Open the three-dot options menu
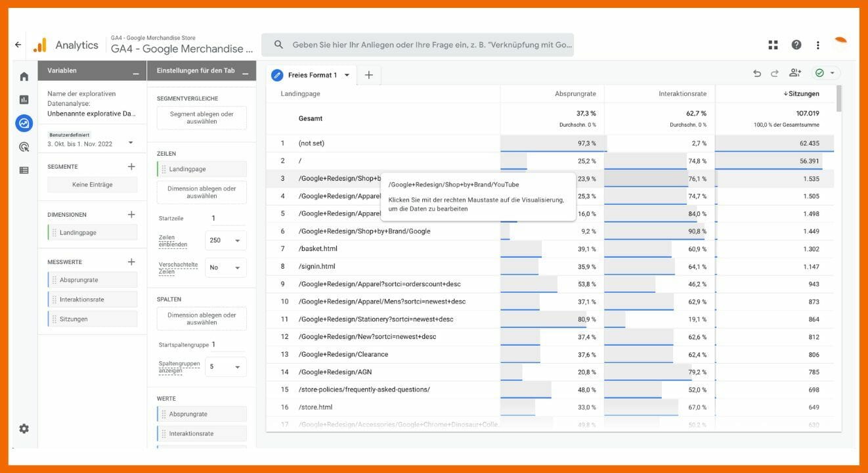 (817, 44)
